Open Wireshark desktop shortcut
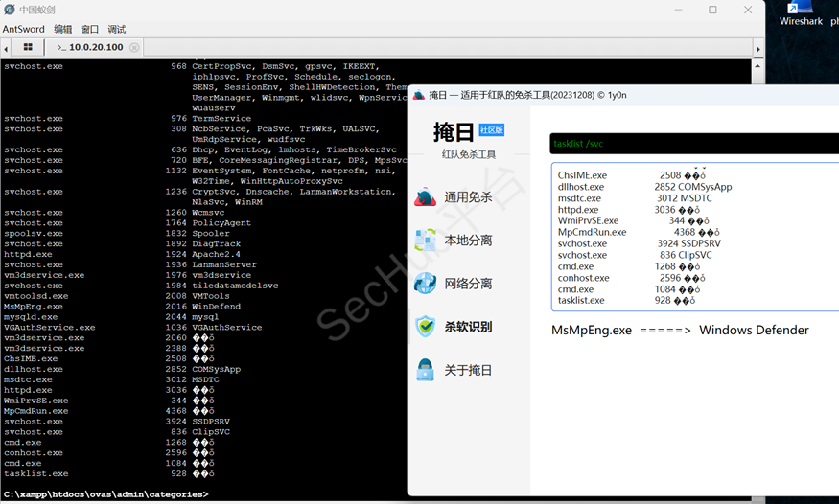This screenshot has height=504, width=839. click(801, 14)
